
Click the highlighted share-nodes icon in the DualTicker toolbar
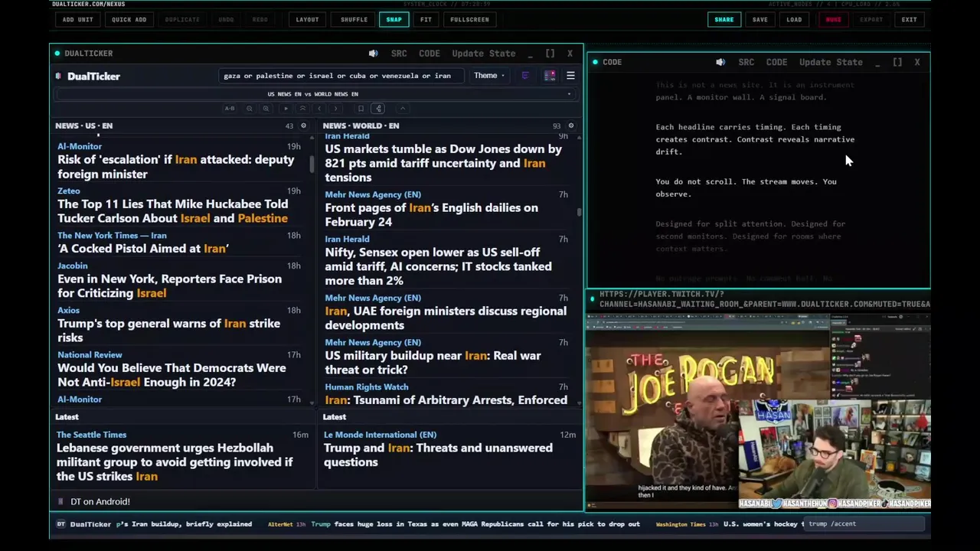click(378, 109)
